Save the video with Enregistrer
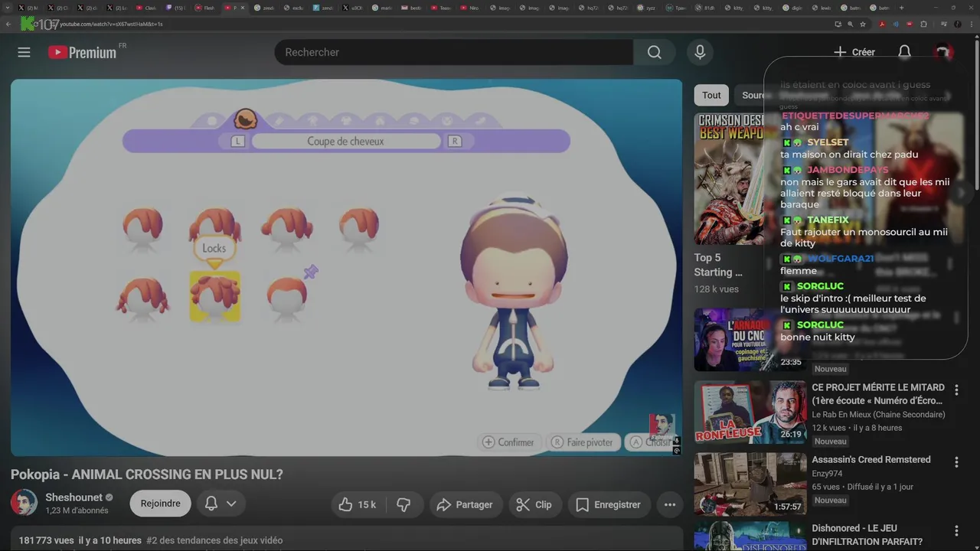Screen dimensions: 980x551 (608, 504)
